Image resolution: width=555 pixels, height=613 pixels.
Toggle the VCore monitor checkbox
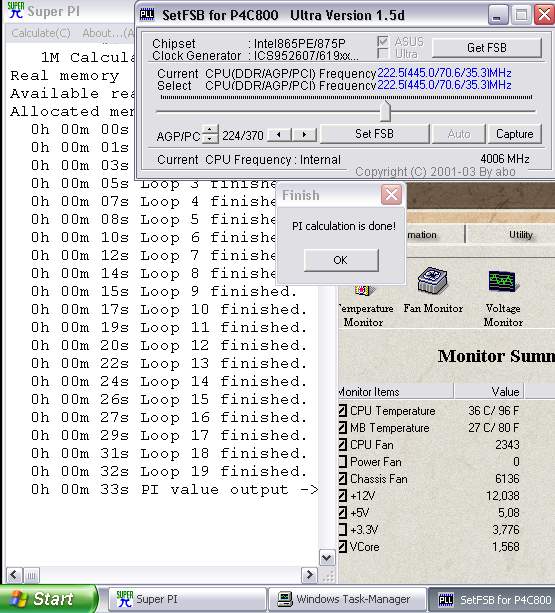pos(343,547)
